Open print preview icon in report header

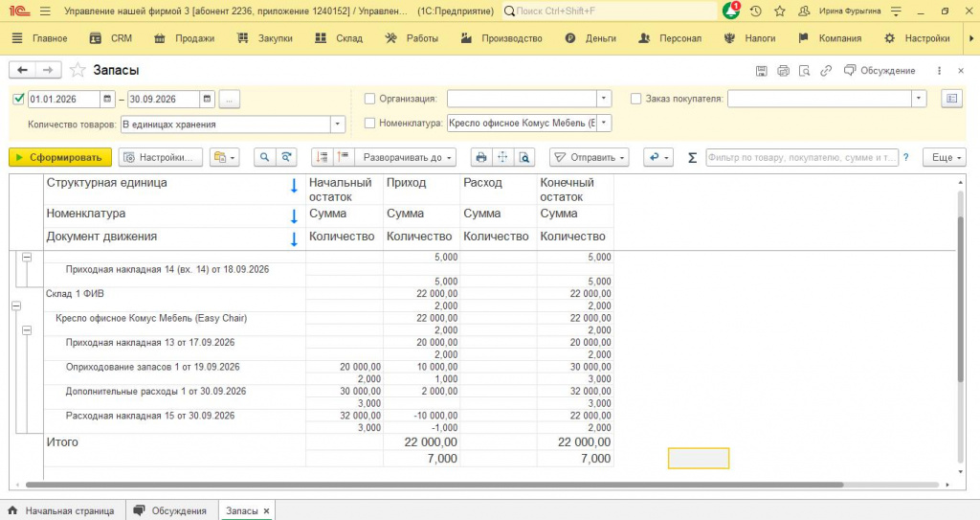[804, 71]
